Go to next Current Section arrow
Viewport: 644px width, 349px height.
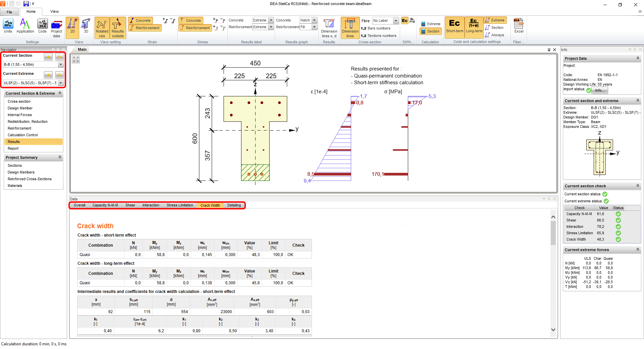(x=60, y=57)
